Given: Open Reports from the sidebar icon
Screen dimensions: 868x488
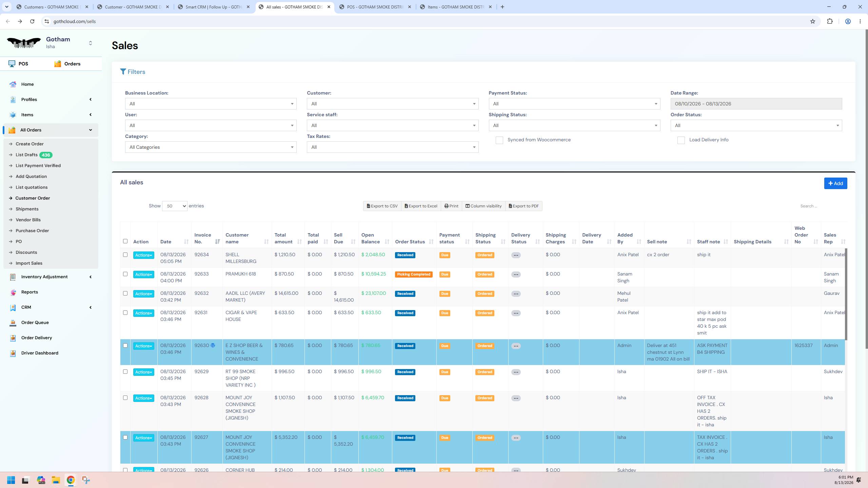Looking at the screenshot, I should [x=13, y=292].
